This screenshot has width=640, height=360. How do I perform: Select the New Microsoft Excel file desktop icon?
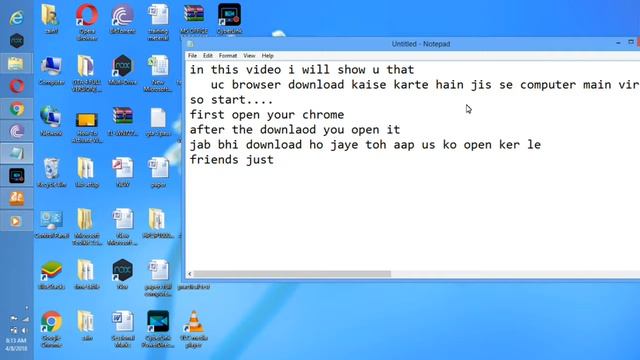(x=158, y=74)
